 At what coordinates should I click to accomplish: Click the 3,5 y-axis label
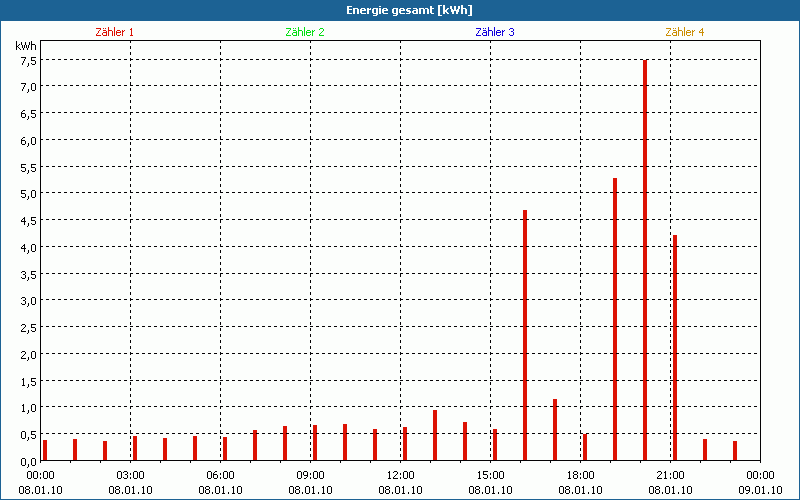coord(29,274)
